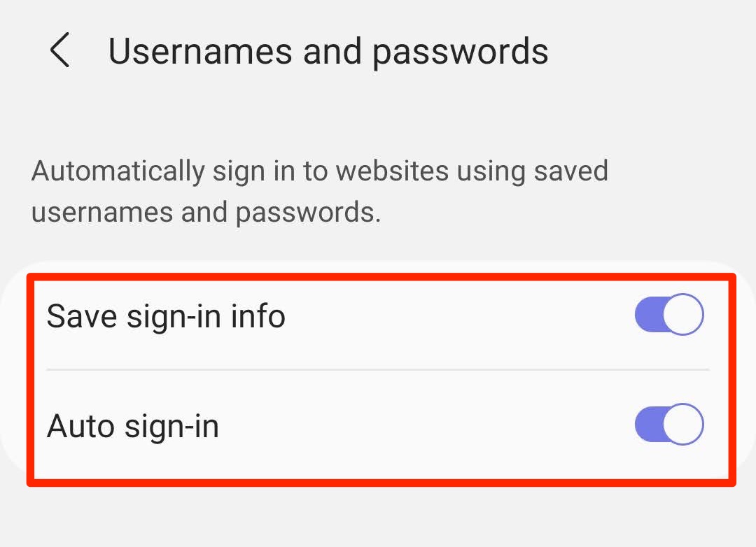
Task: Click the white knob of Save sign-in info switch
Action: coord(682,316)
